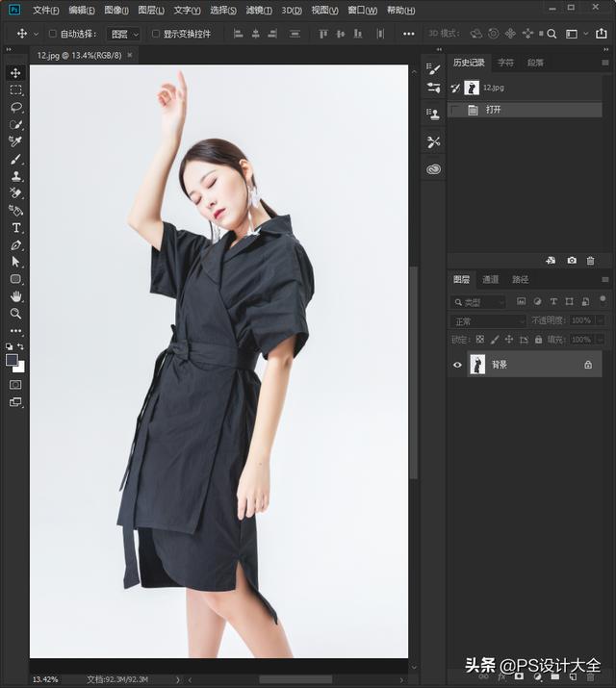
Task: Filter layers by pixel layers
Action: tap(521, 301)
